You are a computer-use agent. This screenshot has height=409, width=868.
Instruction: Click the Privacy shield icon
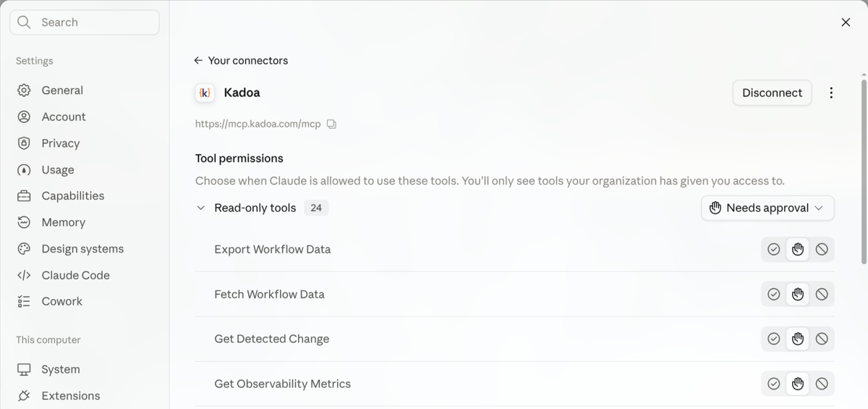coord(24,143)
